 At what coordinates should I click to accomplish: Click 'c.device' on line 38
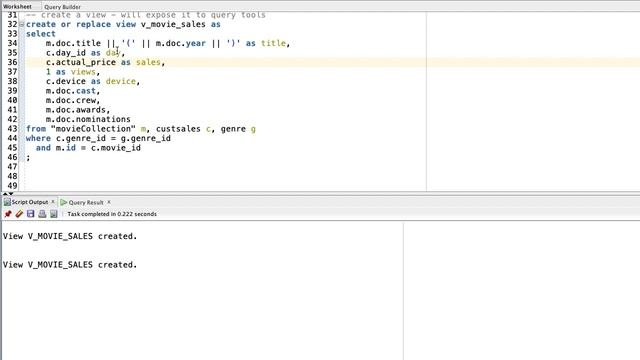point(66,81)
